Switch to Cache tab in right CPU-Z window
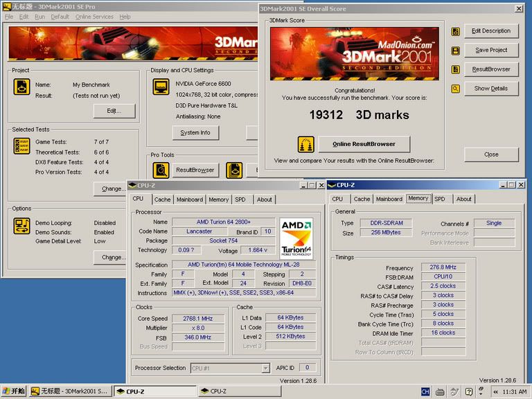Screen dimensions: 532x399 coord(362,199)
